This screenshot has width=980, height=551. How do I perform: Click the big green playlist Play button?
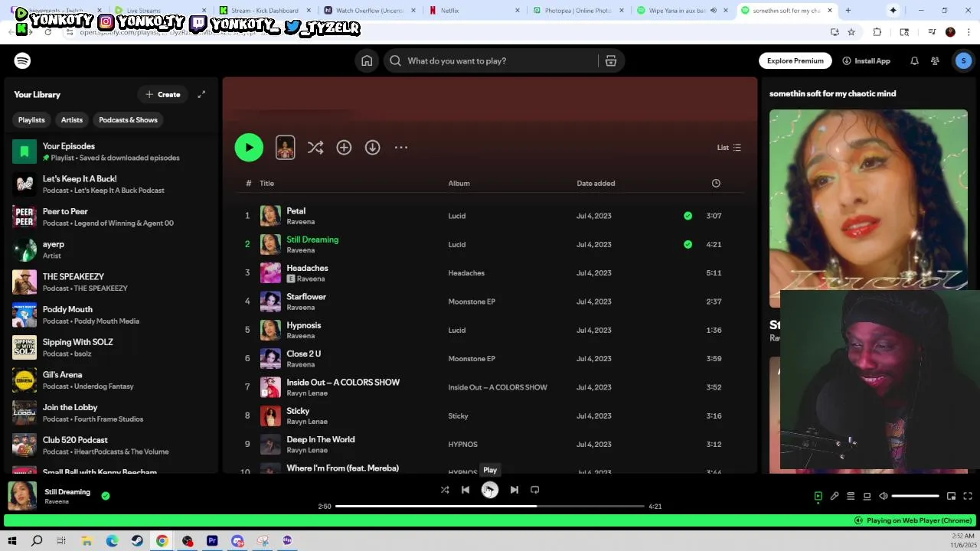click(249, 147)
